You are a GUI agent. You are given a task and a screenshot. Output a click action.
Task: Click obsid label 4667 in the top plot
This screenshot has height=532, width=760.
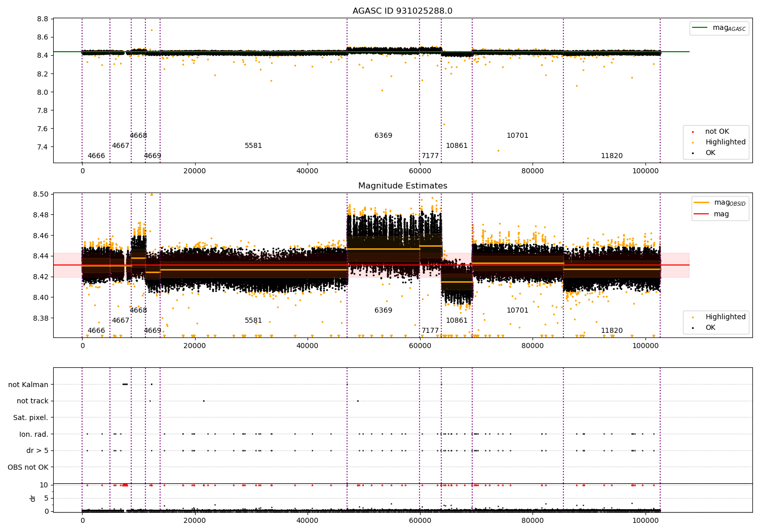(x=121, y=146)
